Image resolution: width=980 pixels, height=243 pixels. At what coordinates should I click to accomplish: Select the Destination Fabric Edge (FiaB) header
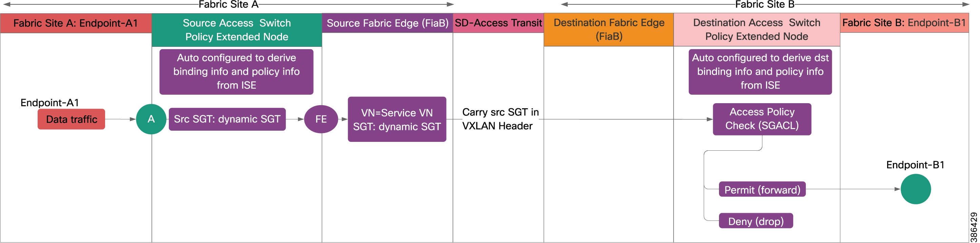coord(609,30)
